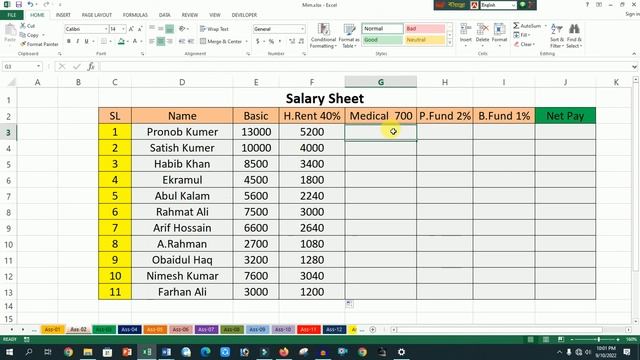This screenshot has width=640, height=360.
Task: Apply the Neutral cell style
Action: point(424,40)
